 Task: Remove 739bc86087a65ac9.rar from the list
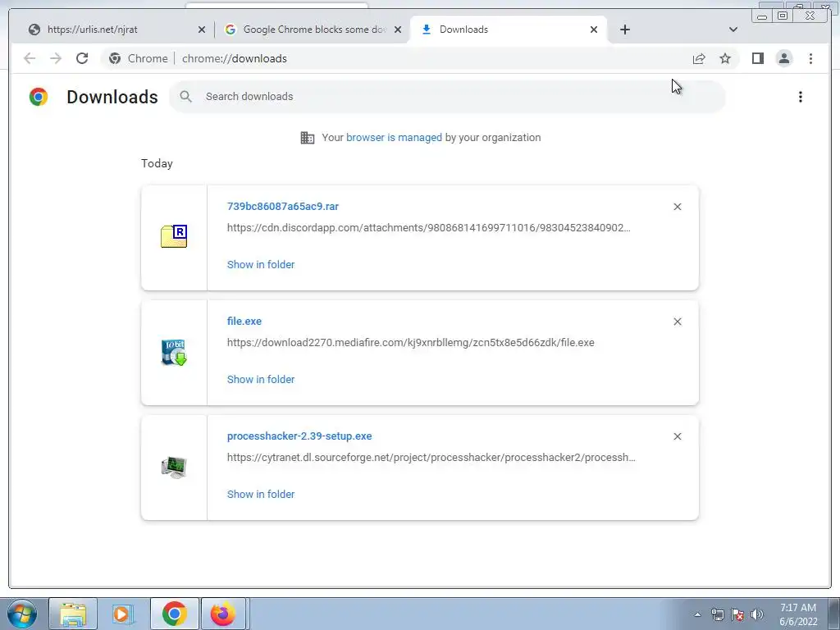click(677, 207)
